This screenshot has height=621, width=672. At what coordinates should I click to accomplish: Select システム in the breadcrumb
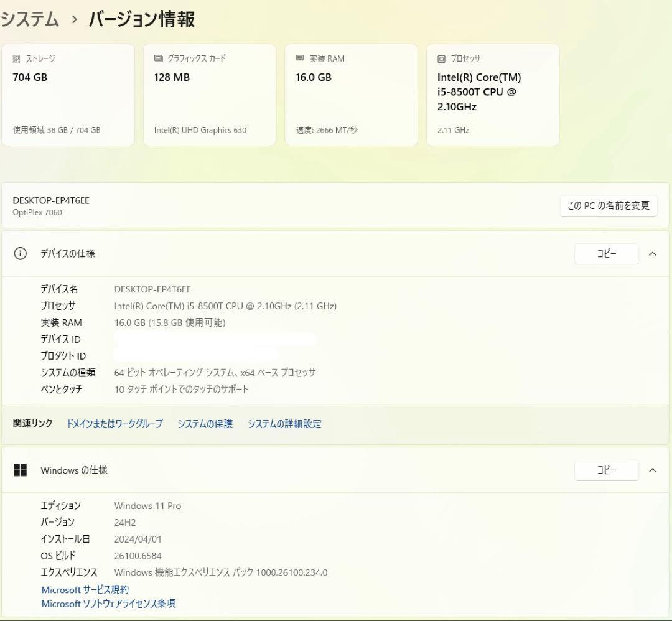[30, 19]
